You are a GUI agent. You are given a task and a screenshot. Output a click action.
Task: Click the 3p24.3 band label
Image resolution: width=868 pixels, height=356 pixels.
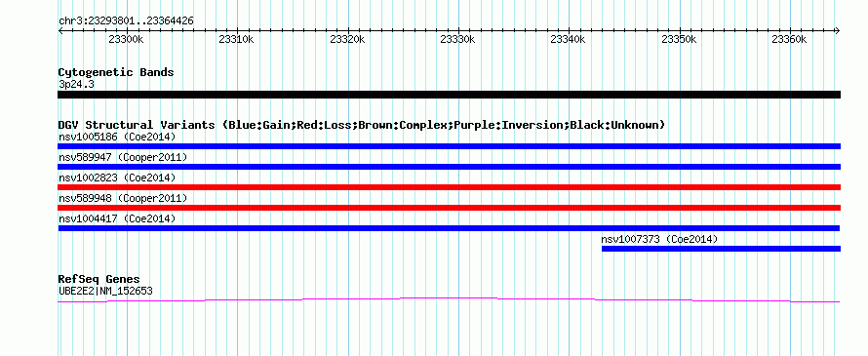pos(75,85)
